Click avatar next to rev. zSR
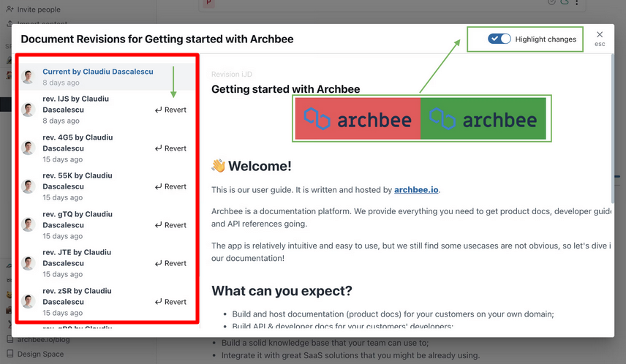The width and height of the screenshot is (626, 364). (29, 302)
